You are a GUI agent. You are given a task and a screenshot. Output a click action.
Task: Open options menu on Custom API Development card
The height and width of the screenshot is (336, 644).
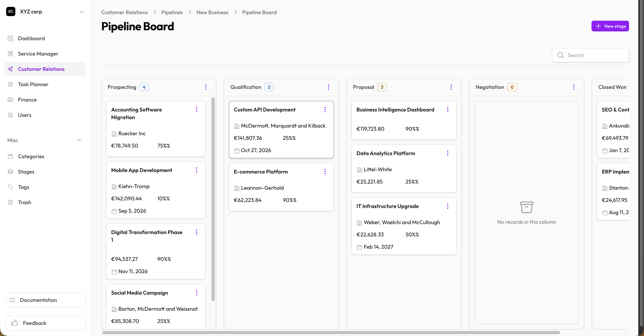pyautogui.click(x=325, y=110)
